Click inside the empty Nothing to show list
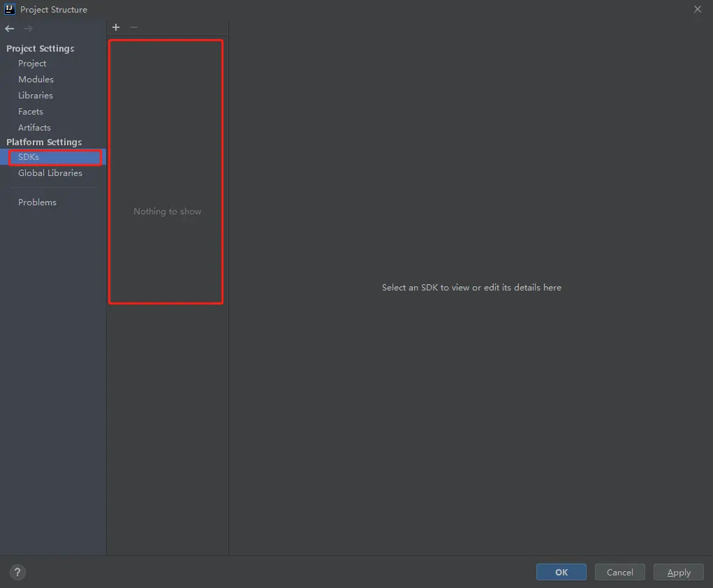The image size is (713, 588). [167, 211]
